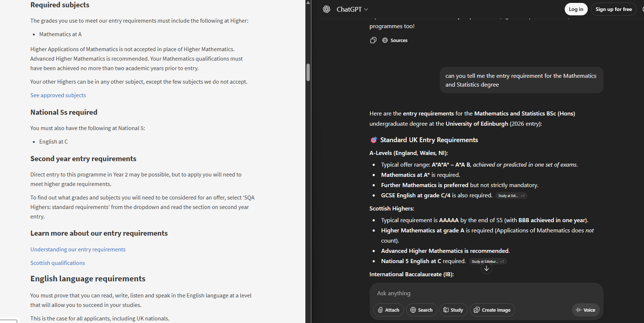Enable web Search in the chat input
The image size is (644, 323).
pyautogui.click(x=421, y=310)
